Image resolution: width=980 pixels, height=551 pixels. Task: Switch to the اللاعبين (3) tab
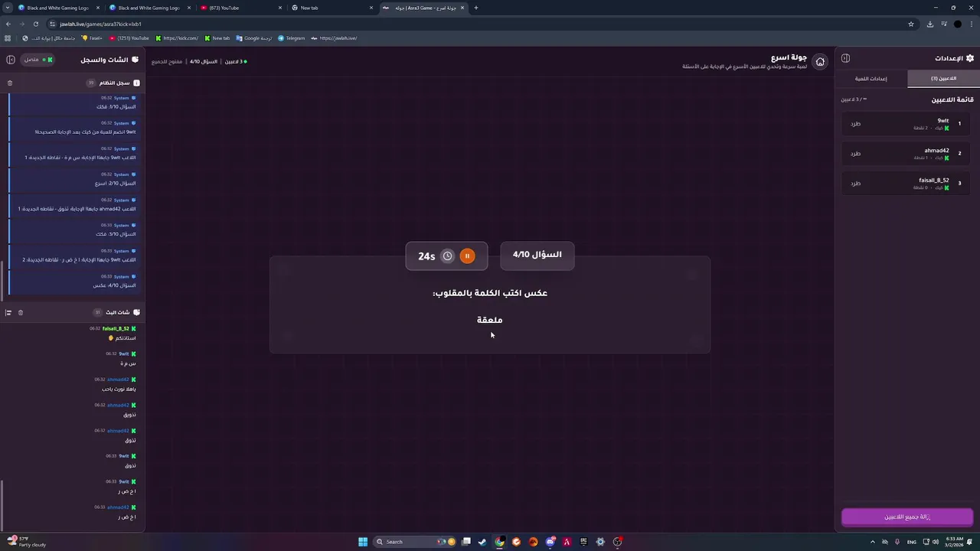pos(943,78)
